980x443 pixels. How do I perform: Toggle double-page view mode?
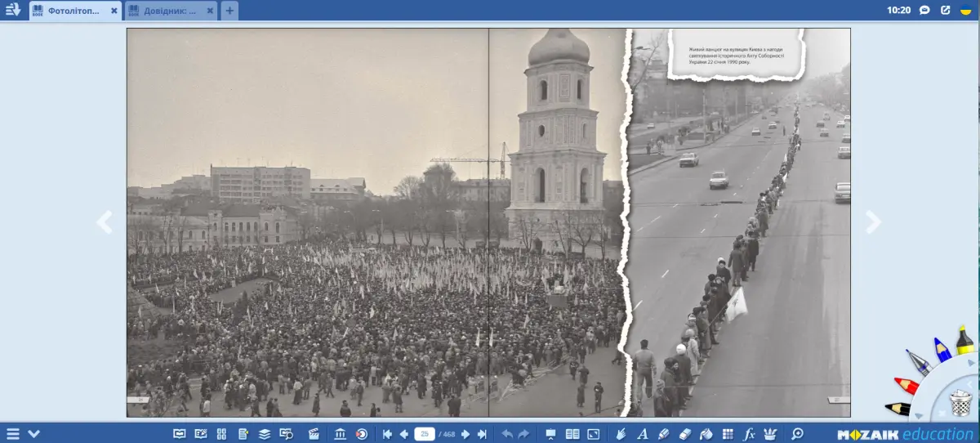click(572, 434)
